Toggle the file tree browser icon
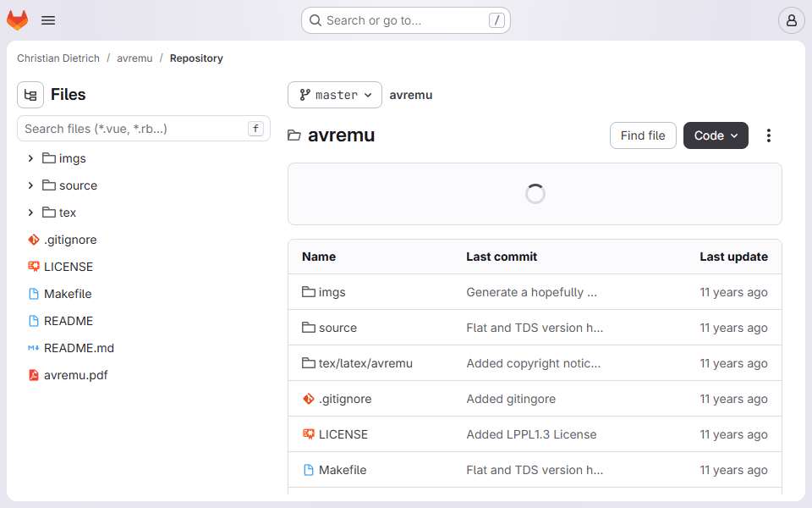Screen dimensions: 812x508 30,95
